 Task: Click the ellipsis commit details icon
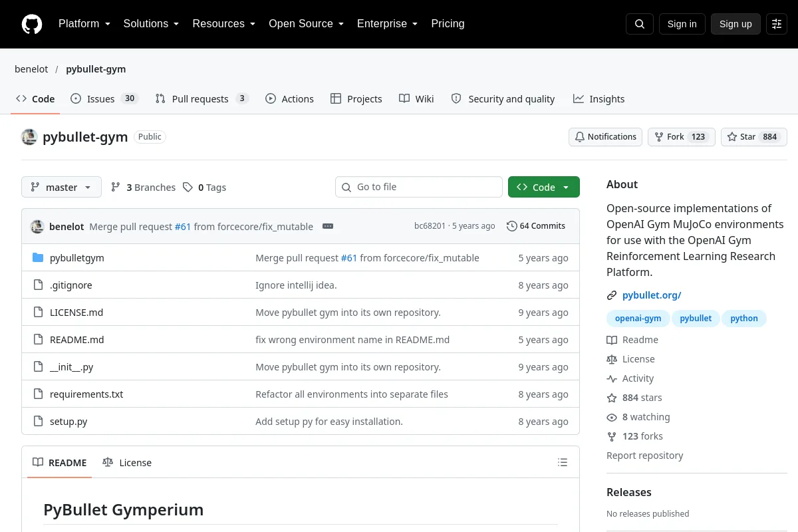(328, 226)
